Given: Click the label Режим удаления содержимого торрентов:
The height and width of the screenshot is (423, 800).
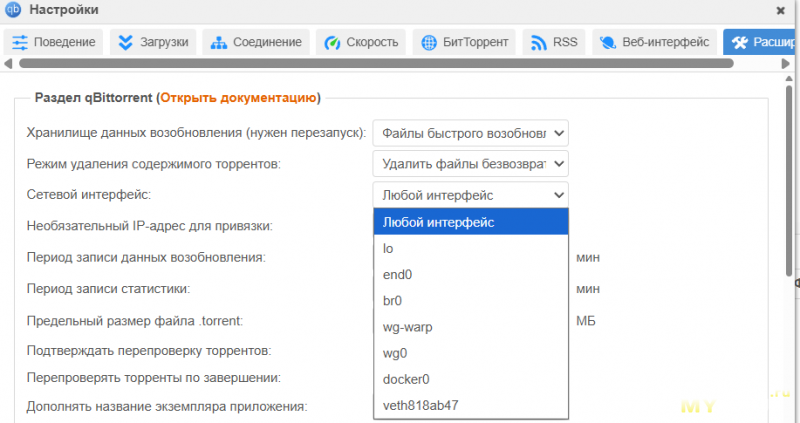Looking at the screenshot, I should point(154,164).
